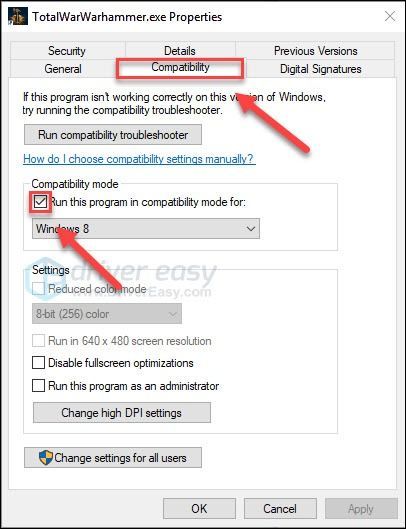The height and width of the screenshot is (529, 406).
Task: Switch to the Security tab
Action: pos(67,51)
